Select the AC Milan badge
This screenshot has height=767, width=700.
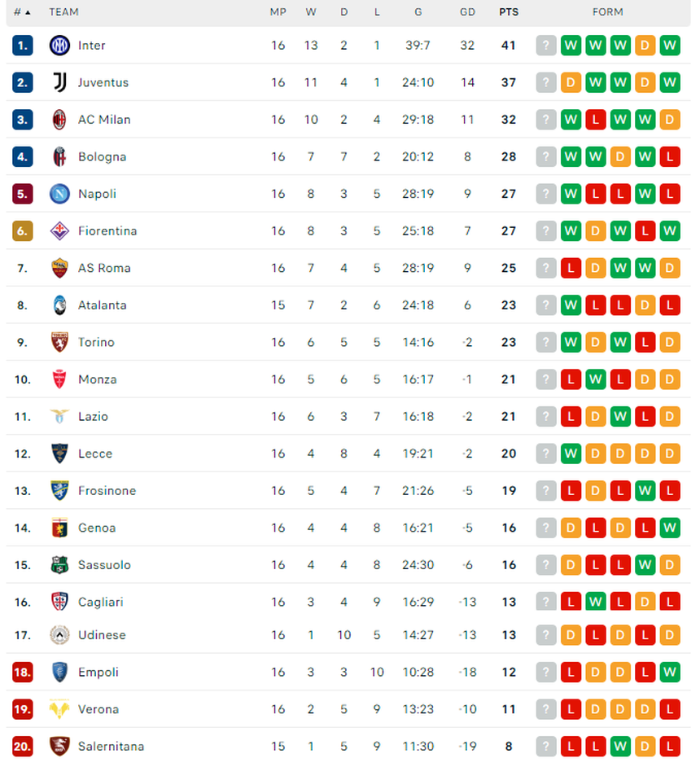coord(59,120)
